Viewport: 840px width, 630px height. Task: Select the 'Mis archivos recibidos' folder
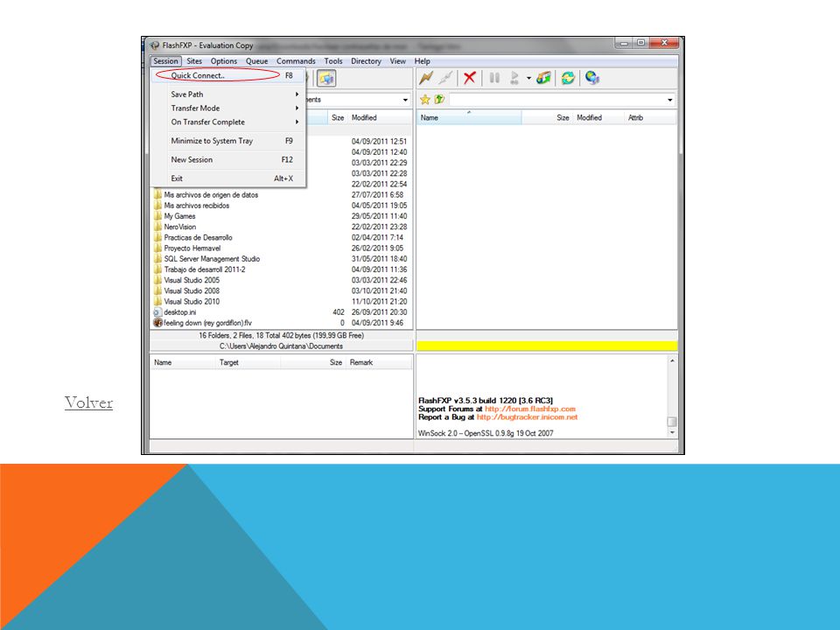pyautogui.click(x=197, y=206)
